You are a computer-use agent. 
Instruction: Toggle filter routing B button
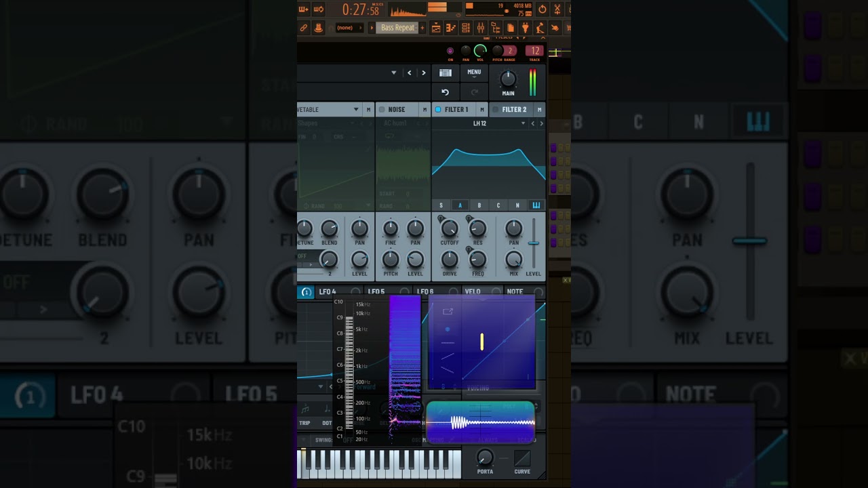click(479, 205)
